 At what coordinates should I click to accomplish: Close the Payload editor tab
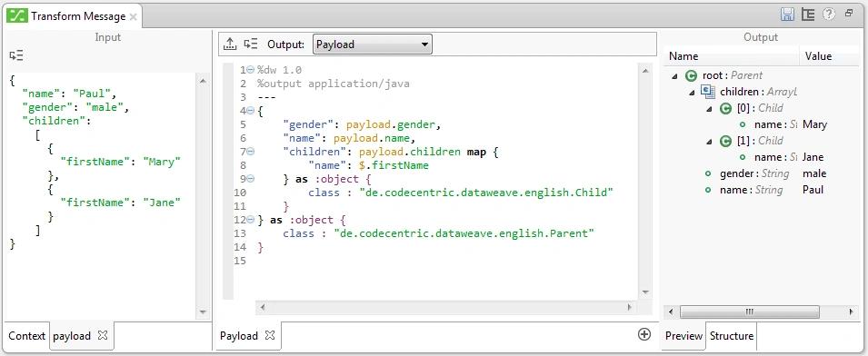pos(269,335)
